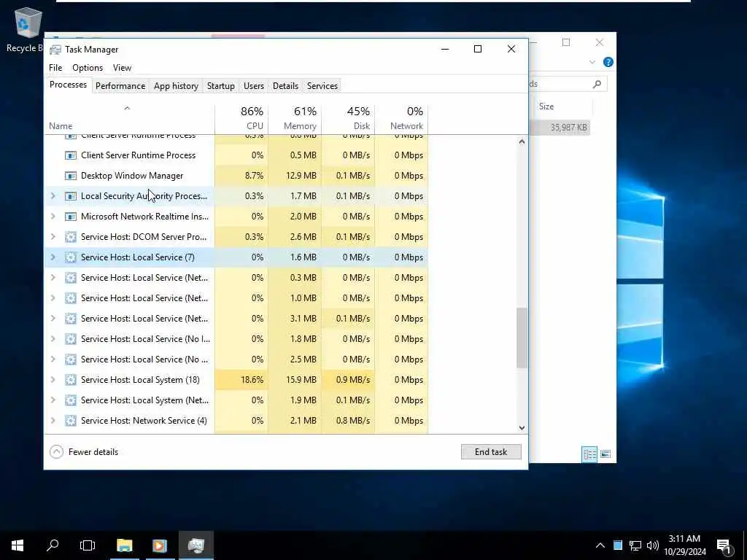Viewport: 747px width, 560px height.
Task: Select Desktop Window Manager row
Action: [237, 176]
